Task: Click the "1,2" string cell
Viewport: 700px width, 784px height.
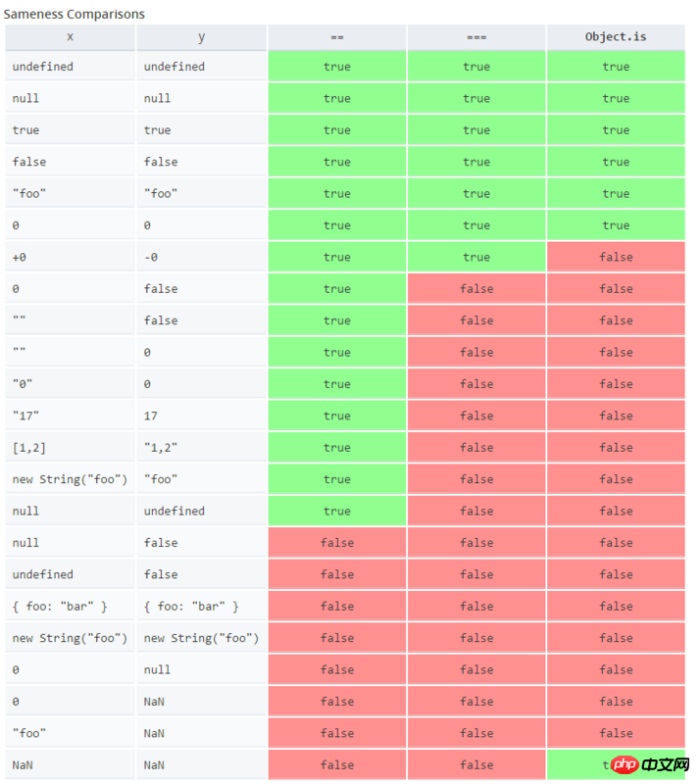Action: click(x=161, y=448)
